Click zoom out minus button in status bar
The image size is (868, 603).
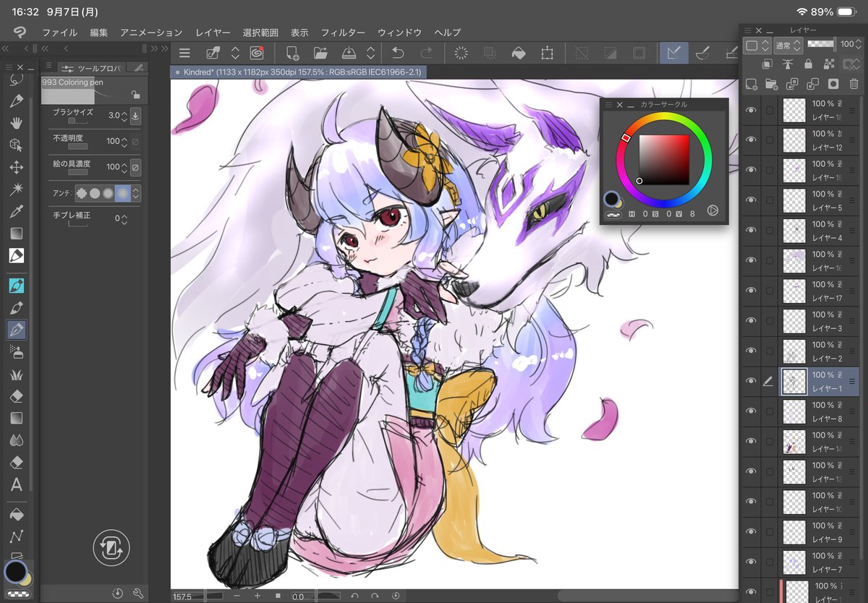[x=237, y=596]
